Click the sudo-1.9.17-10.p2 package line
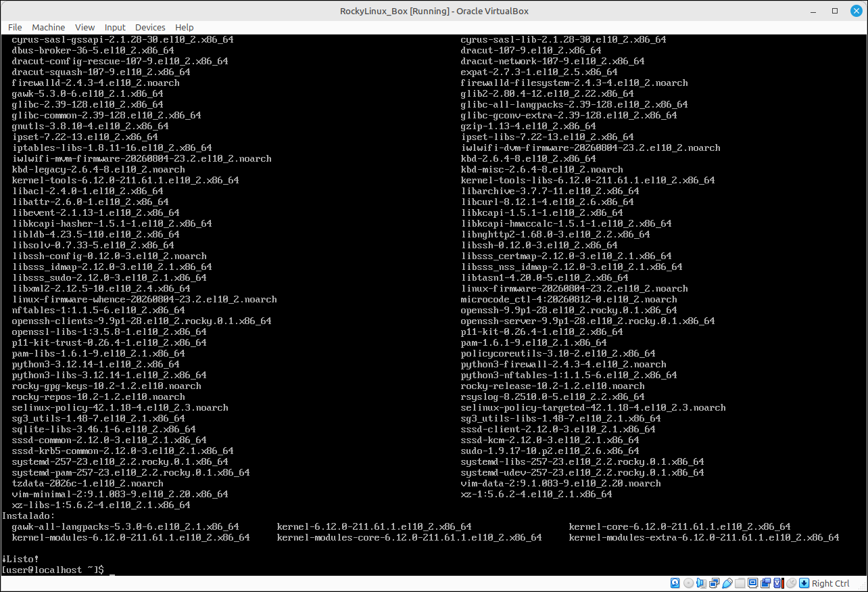This screenshot has width=868, height=592. (550, 451)
